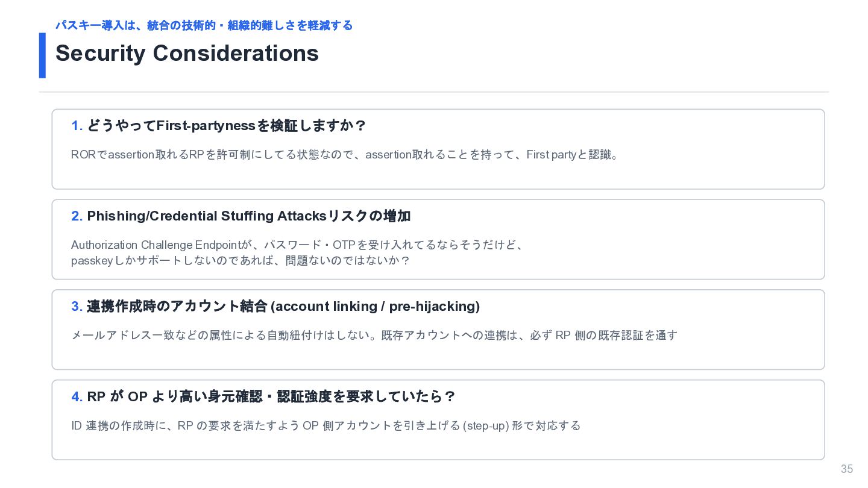This screenshot has height=488, width=868.
Task: Click the 'Authorization Challenge Endpoint' text line
Action: pos(297,245)
